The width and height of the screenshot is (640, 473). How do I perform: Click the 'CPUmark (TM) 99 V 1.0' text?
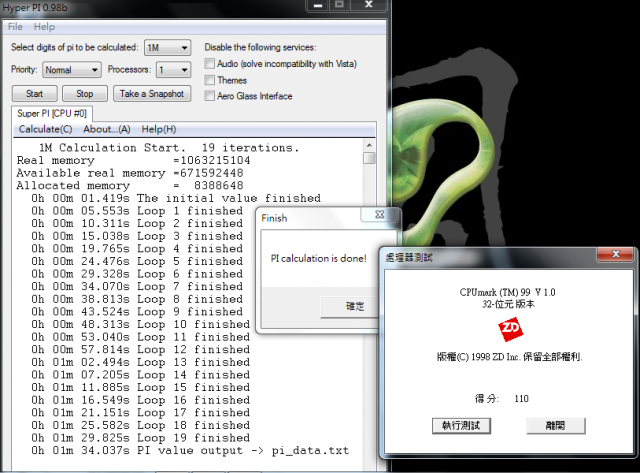507,292
